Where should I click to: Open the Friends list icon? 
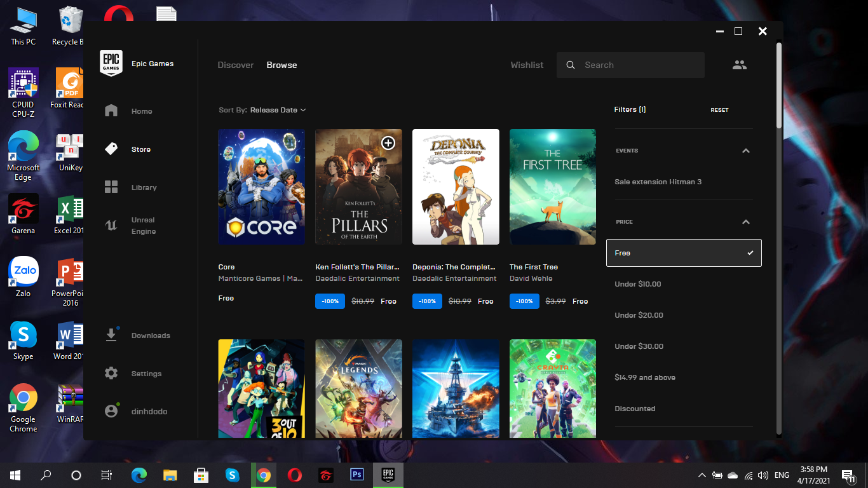pos(739,65)
